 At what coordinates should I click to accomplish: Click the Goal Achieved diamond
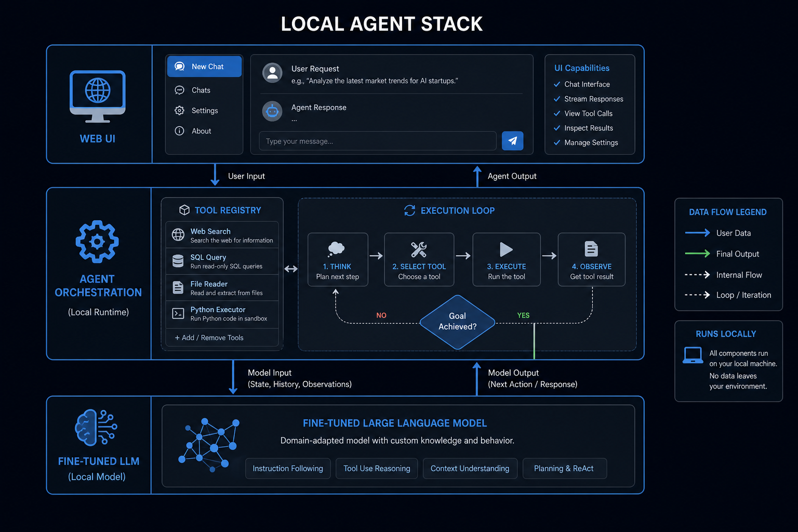coord(457,322)
